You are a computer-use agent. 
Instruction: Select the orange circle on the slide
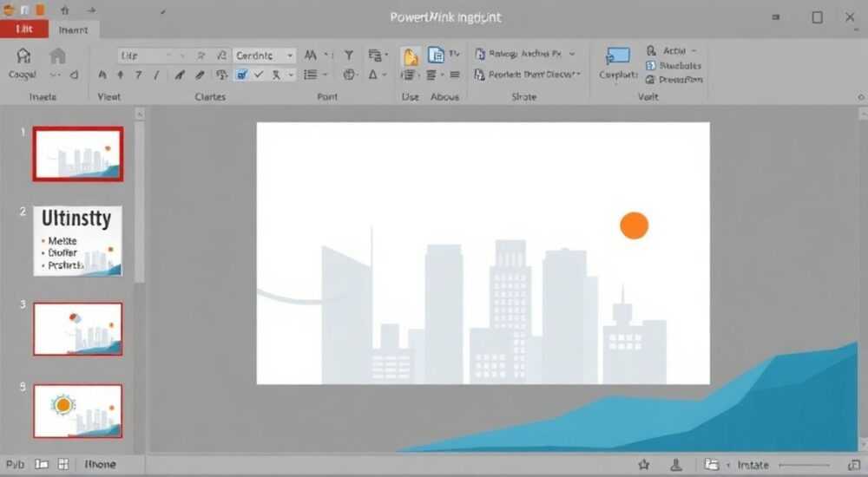634,225
